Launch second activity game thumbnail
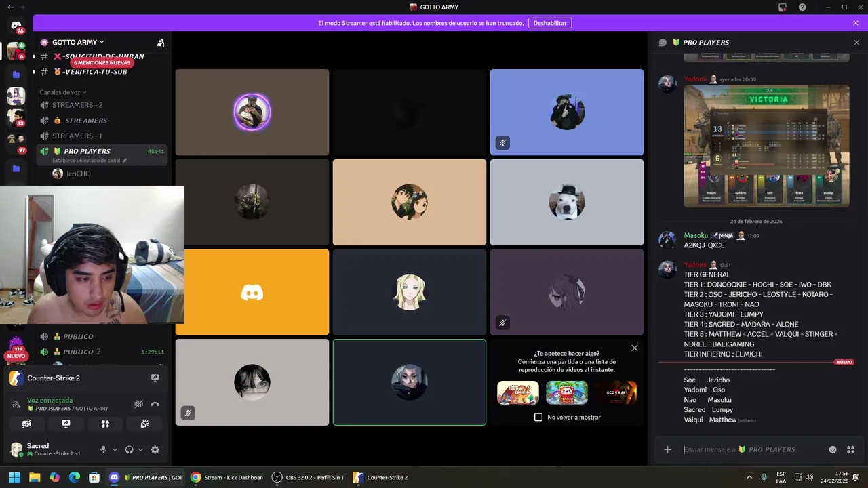This screenshot has width=868, height=488. 567,393
